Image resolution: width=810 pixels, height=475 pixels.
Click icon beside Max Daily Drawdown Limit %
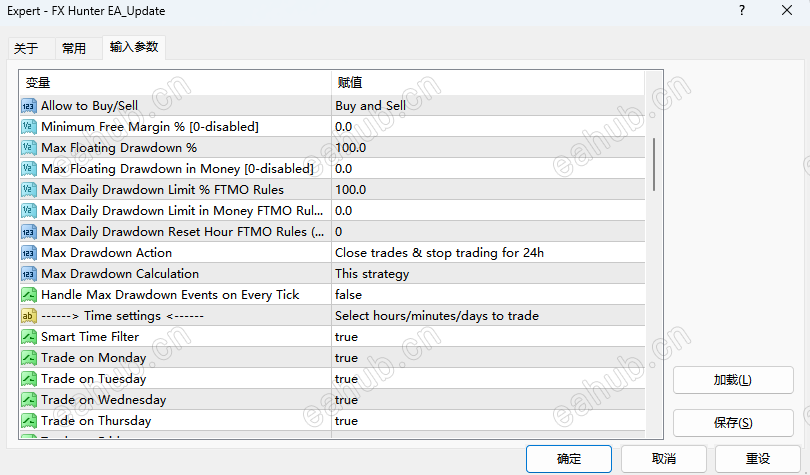tap(28, 189)
